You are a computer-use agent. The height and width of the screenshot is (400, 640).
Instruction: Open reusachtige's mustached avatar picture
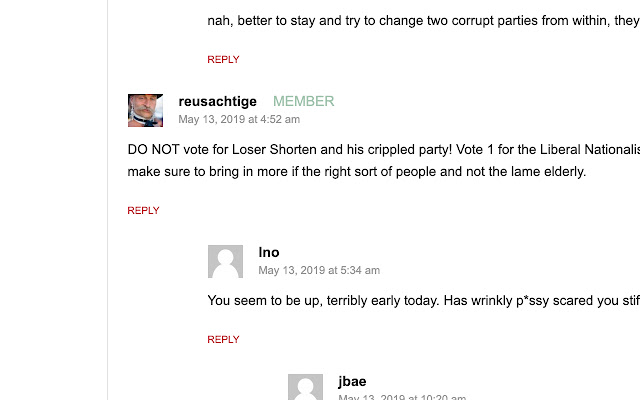[145, 111]
